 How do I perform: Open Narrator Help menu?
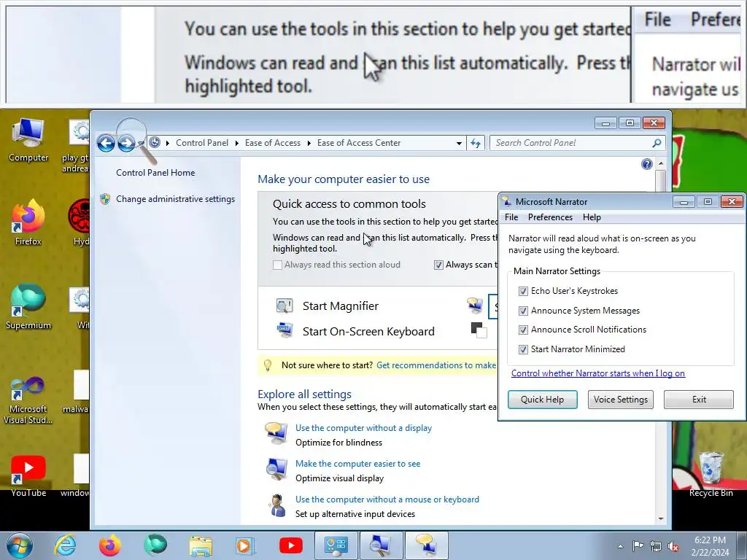pos(592,217)
